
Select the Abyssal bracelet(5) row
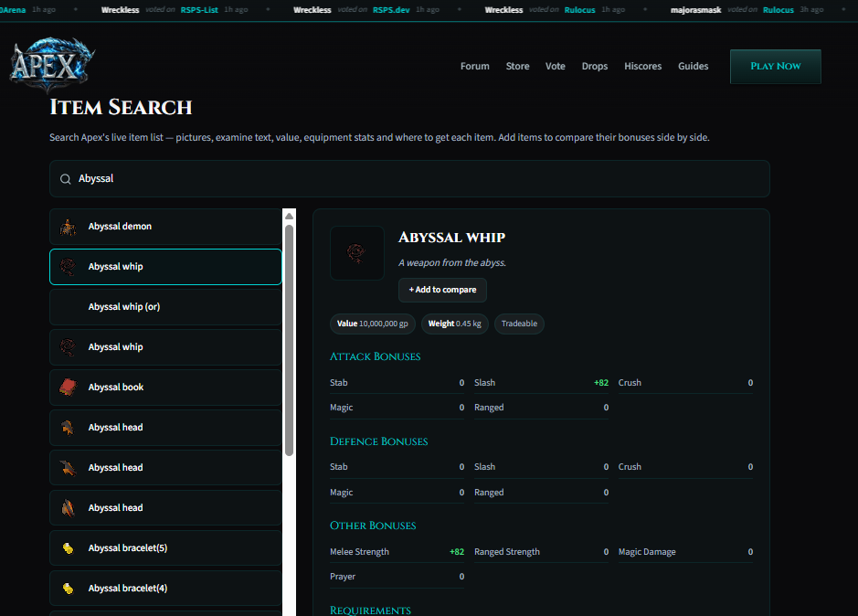(x=165, y=548)
